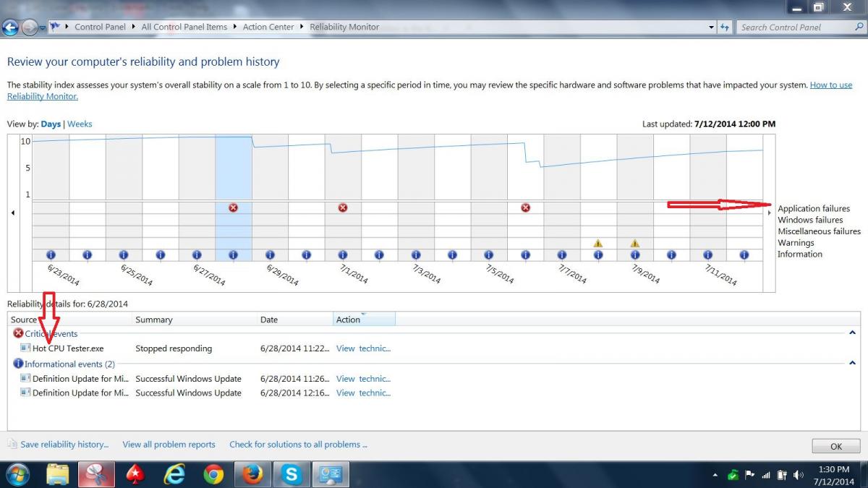Show hidden tray icons arrow
The width and height of the screenshot is (868, 488).
[x=715, y=475]
